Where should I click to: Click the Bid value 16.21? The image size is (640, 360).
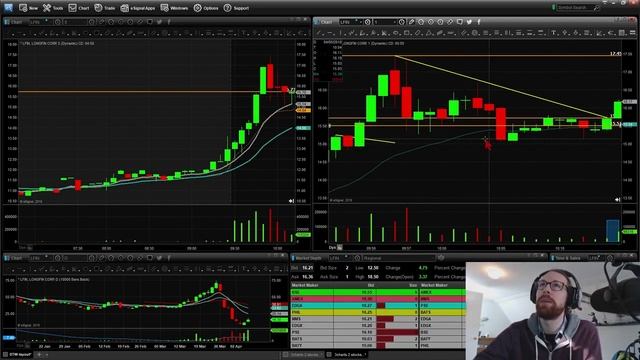point(307,268)
